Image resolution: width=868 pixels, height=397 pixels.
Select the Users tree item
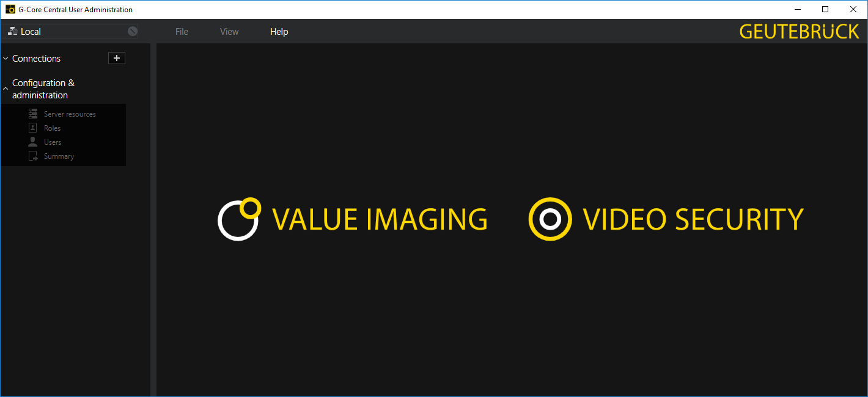(x=53, y=142)
